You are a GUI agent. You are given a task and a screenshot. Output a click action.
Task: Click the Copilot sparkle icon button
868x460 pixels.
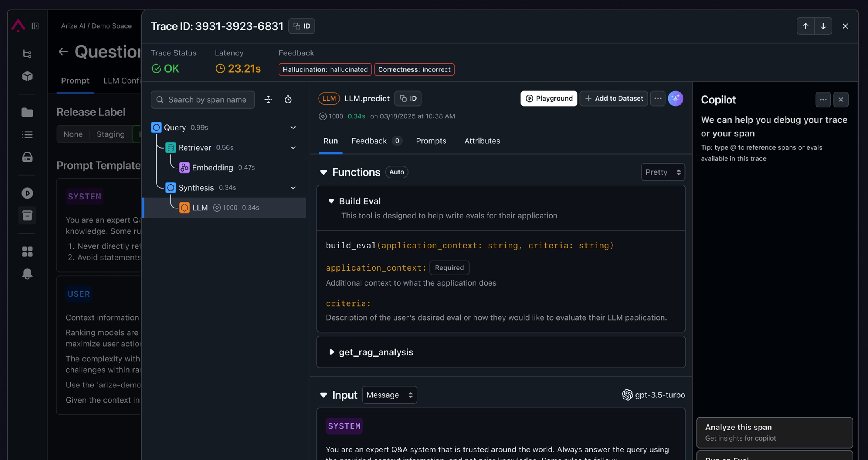(x=675, y=98)
